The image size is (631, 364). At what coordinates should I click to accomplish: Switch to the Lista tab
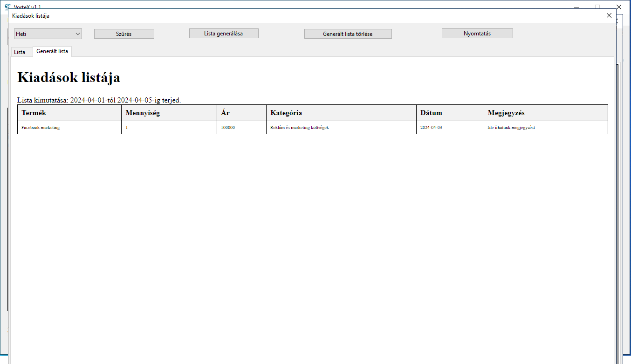[20, 52]
